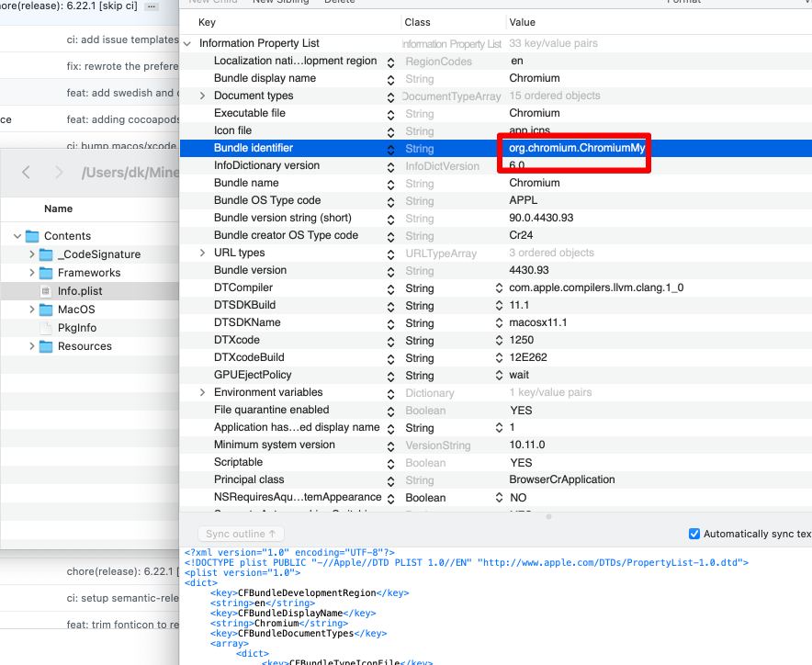
Task: Expand the Document types row
Action: point(202,96)
